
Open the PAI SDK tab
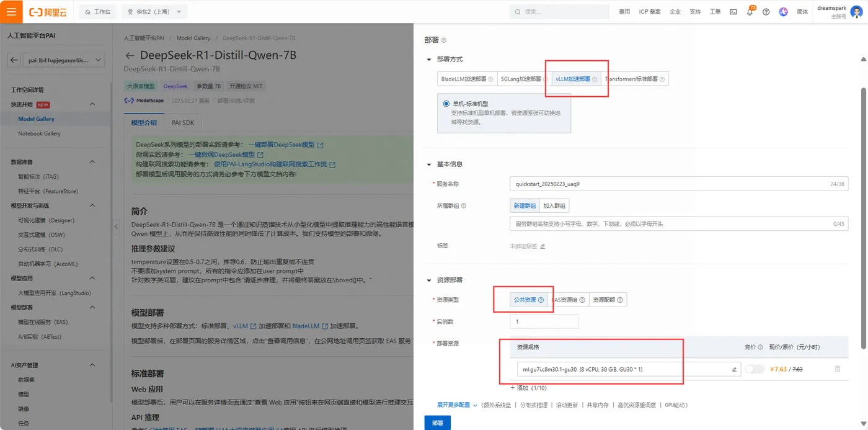click(183, 123)
